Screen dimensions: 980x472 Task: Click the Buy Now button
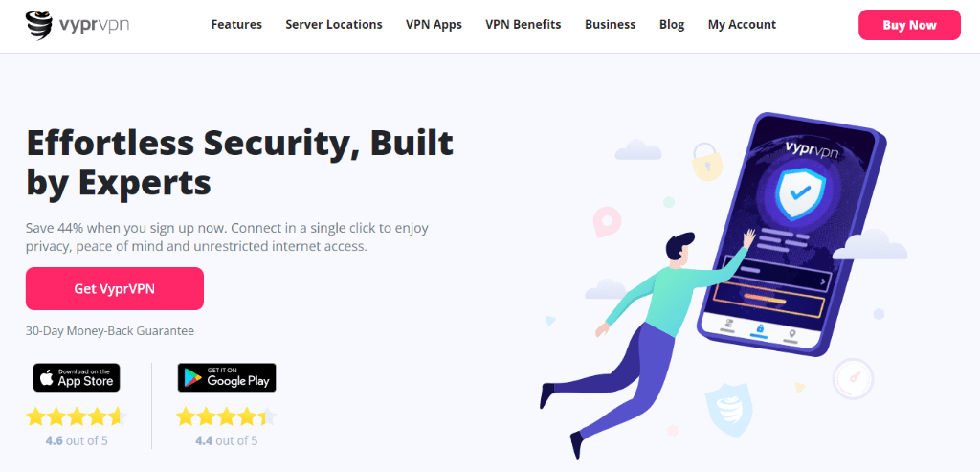[x=909, y=25]
